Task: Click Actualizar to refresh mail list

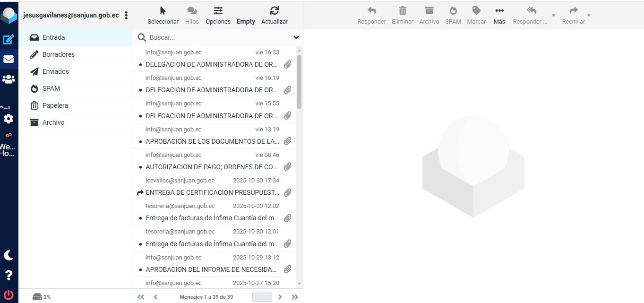Action: point(274,15)
